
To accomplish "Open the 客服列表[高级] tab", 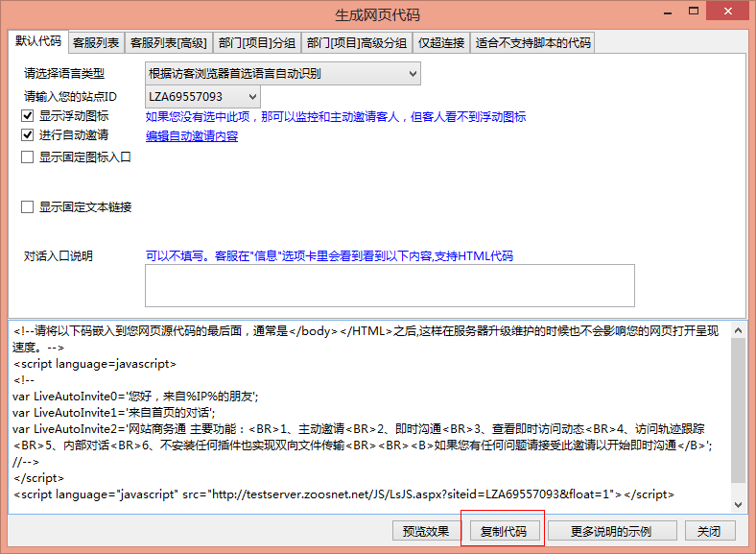I will click(x=168, y=42).
